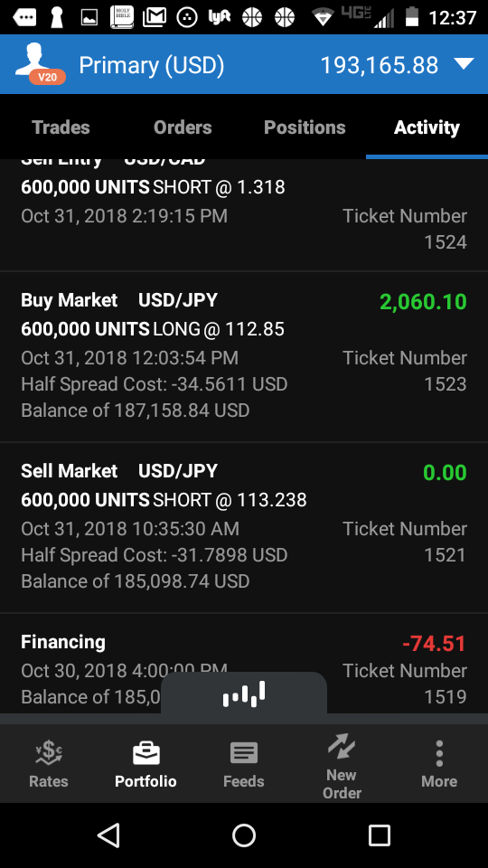Image resolution: width=488 pixels, height=868 pixels.
Task: Tap the account profile V20 avatar
Action: (40, 65)
